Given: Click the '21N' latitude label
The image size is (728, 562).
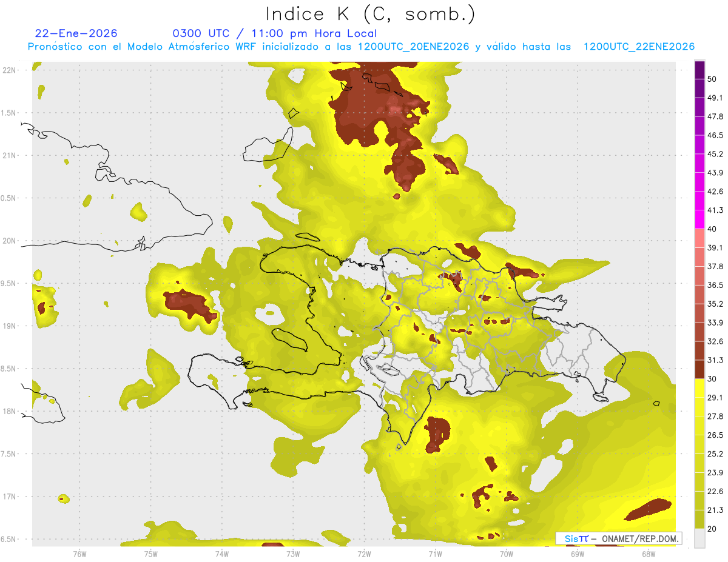Looking at the screenshot, I should 9,155.
